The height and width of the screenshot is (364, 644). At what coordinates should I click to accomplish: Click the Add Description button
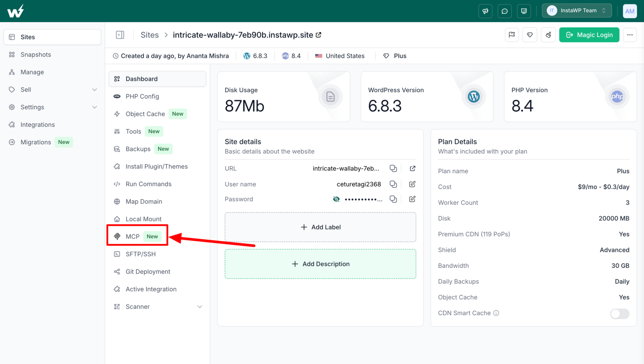tap(320, 264)
